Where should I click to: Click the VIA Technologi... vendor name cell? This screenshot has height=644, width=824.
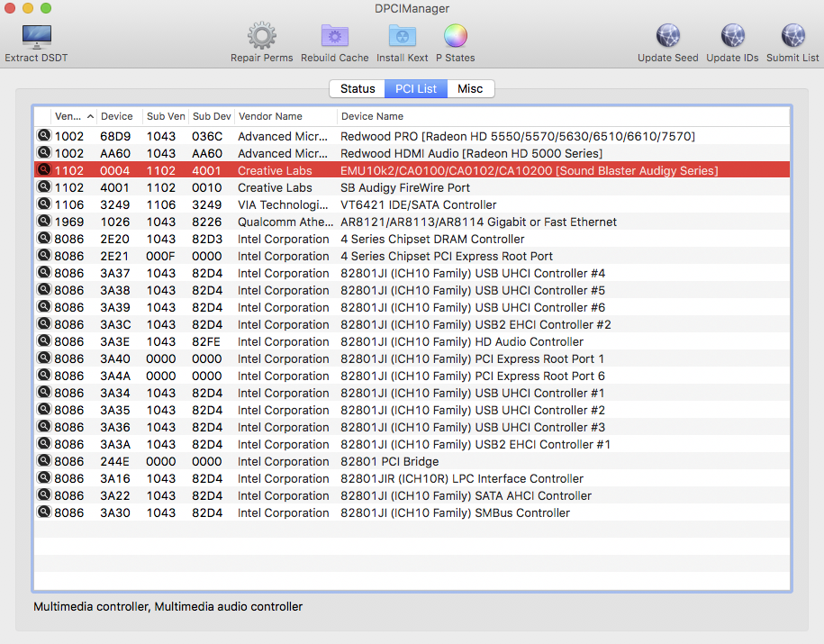coord(283,204)
